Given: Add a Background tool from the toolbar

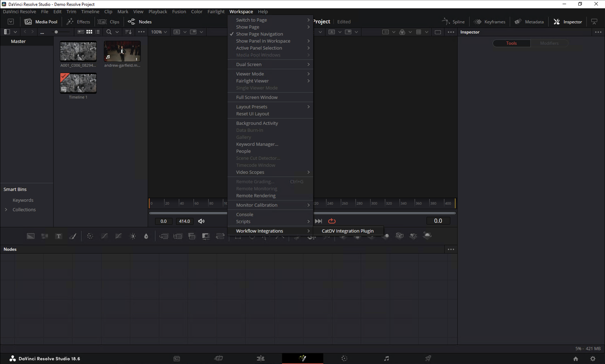Looking at the screenshot, I should (x=30, y=236).
